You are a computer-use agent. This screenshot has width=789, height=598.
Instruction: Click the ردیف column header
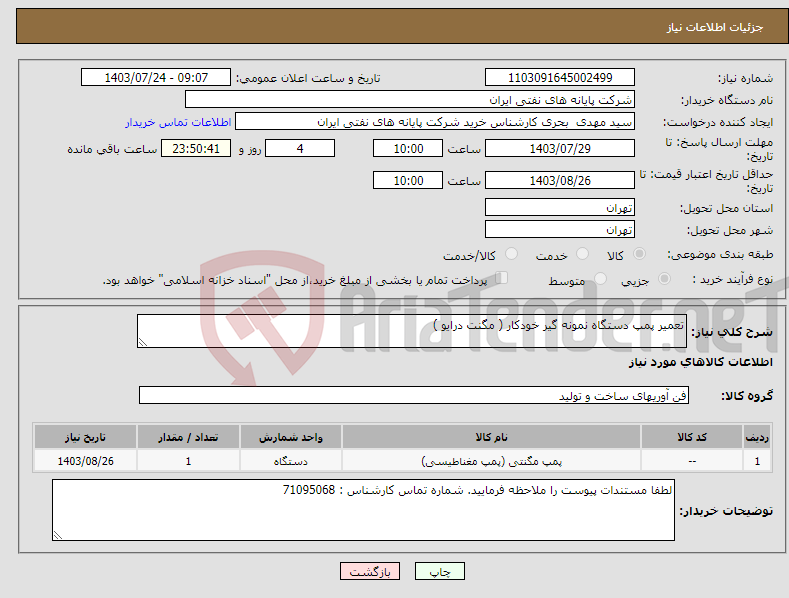click(757, 437)
